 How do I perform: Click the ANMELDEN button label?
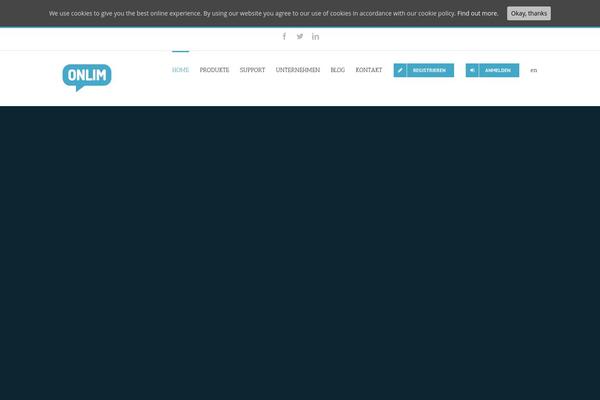(498, 70)
